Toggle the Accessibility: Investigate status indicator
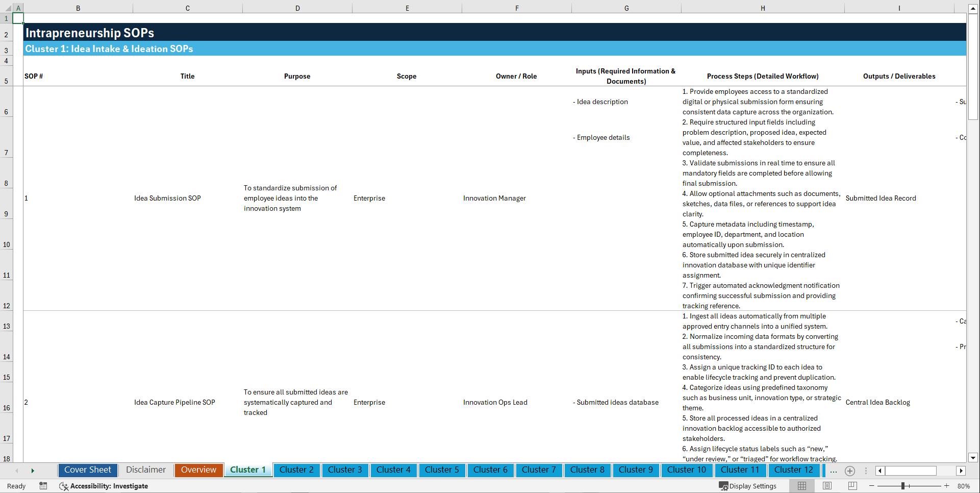980x493 pixels. tap(104, 486)
